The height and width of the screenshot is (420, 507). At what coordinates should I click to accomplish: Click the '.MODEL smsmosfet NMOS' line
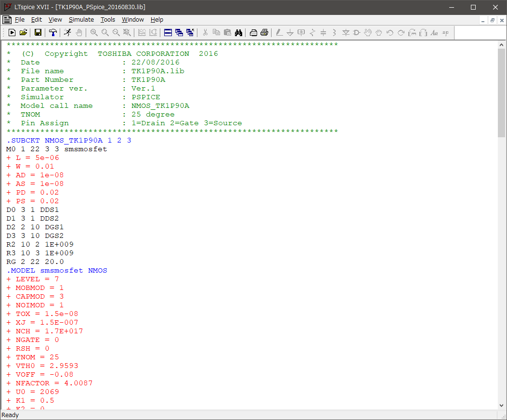57,271
